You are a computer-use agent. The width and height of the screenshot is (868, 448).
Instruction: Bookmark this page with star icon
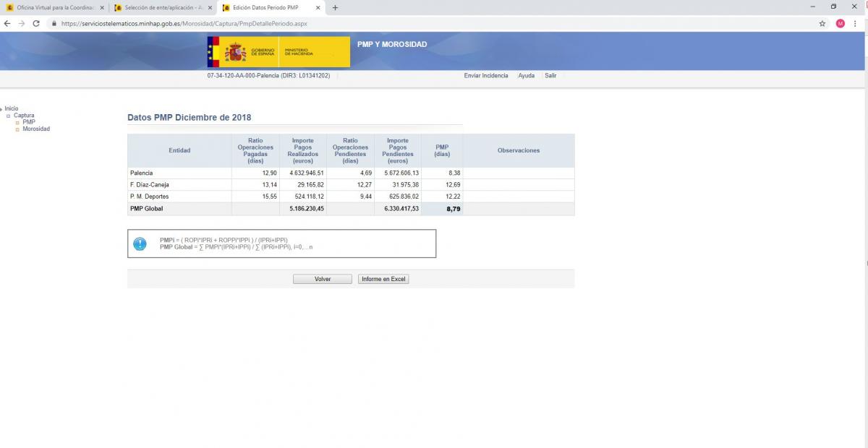822,23
